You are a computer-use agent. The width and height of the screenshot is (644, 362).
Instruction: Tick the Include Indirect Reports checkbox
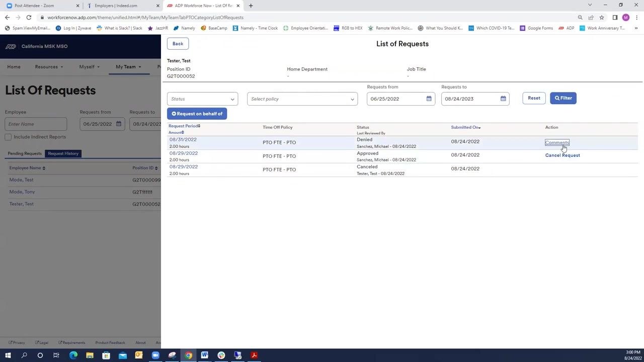(x=8, y=137)
